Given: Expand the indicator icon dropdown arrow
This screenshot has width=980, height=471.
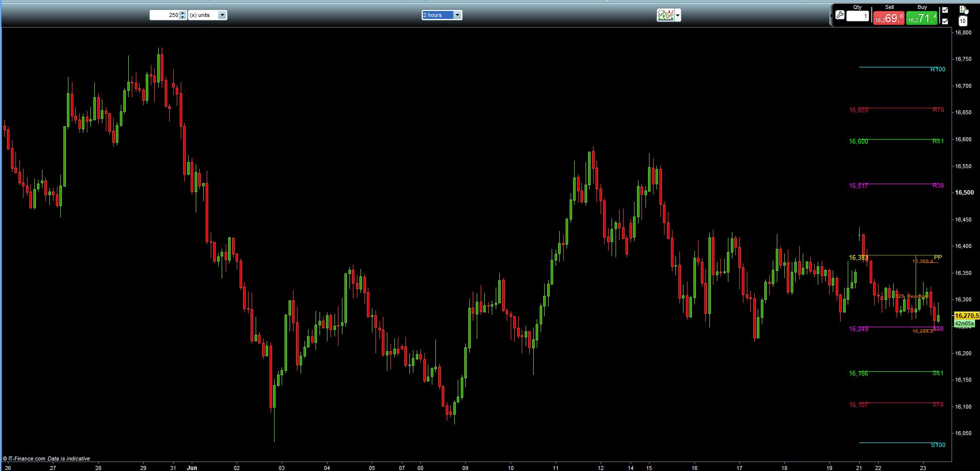Looking at the screenshot, I should 677,15.
